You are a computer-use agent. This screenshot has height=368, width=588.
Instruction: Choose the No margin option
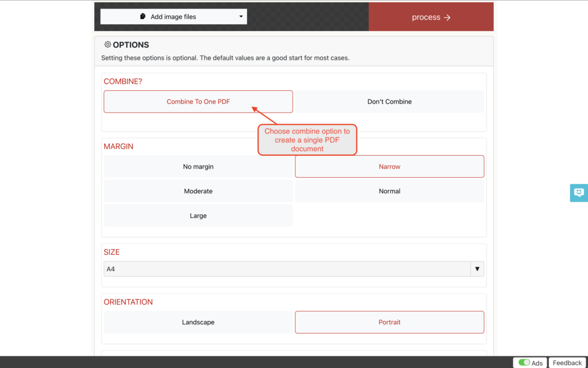pyautogui.click(x=198, y=166)
